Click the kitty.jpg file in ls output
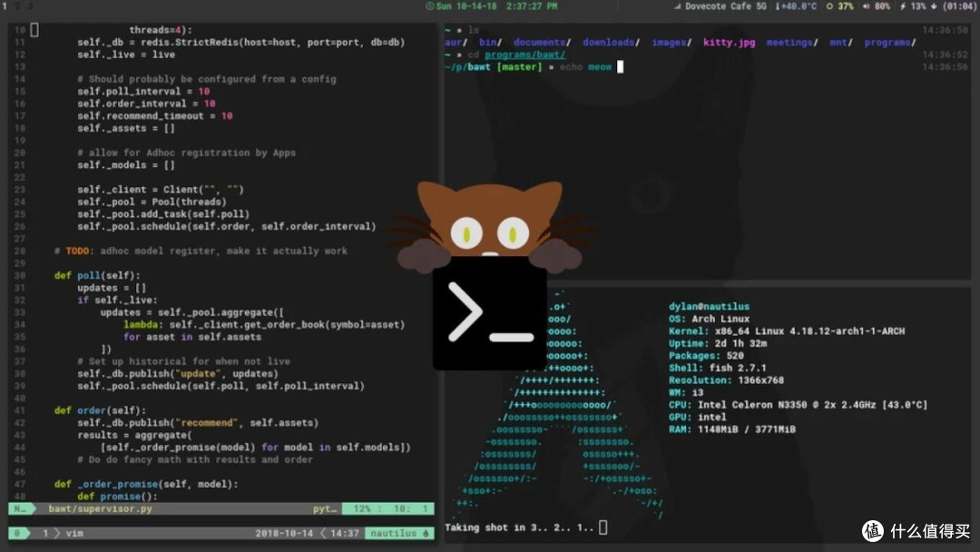 coord(729,43)
